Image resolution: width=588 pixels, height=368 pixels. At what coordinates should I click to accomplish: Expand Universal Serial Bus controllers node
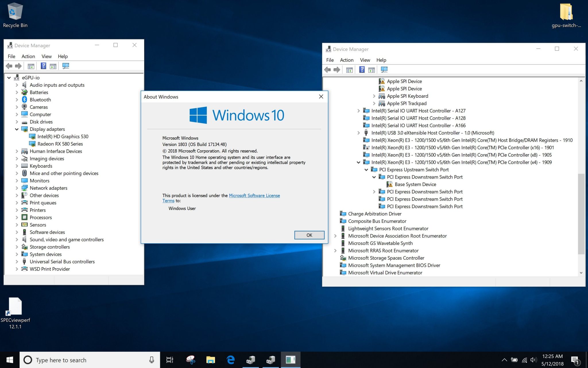[17, 262]
